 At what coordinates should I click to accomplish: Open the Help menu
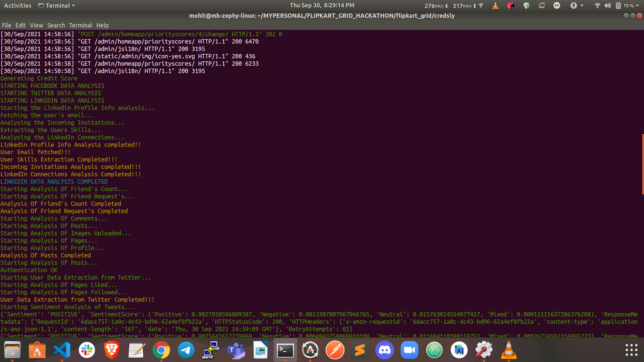(x=102, y=25)
